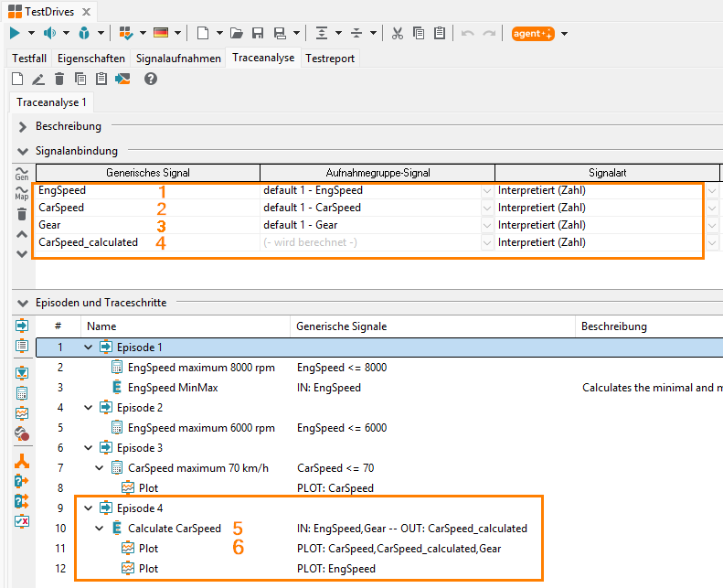Click the check/cross evaluation icon
The width and height of the screenshot is (723, 588).
tap(22, 521)
